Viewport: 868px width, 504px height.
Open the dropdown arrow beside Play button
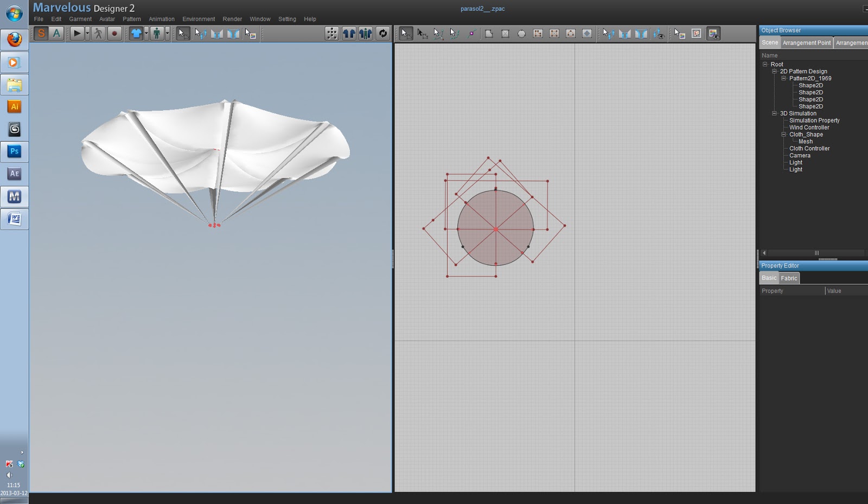pyautogui.click(x=87, y=34)
